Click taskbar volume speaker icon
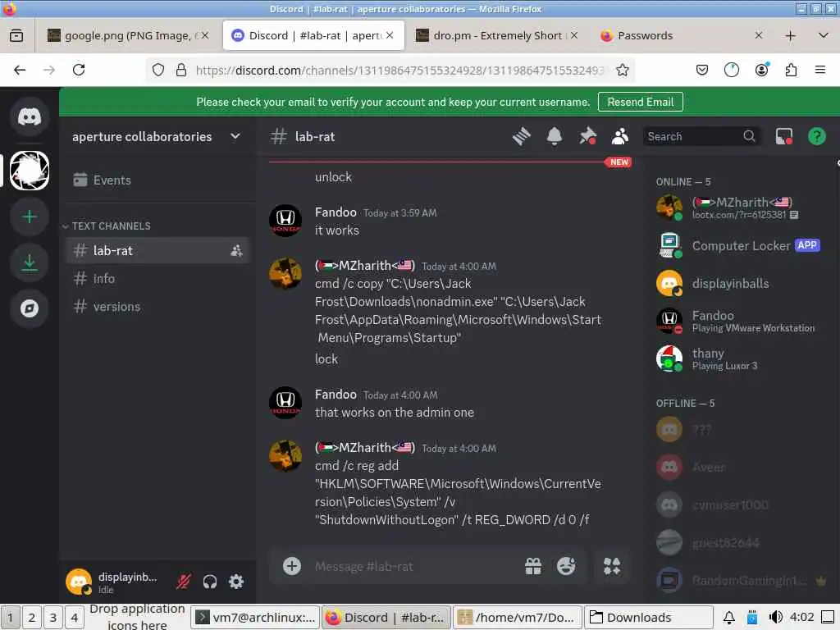840x630 pixels. tap(775, 617)
